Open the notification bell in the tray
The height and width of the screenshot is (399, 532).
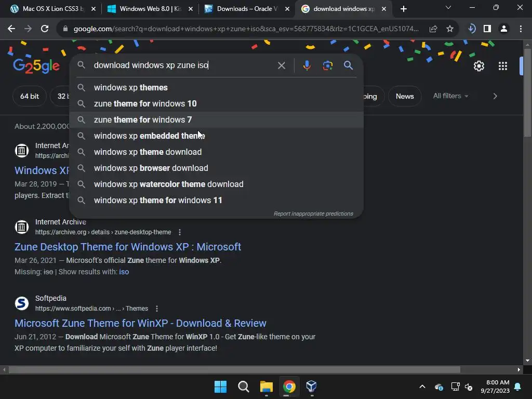[518, 387]
